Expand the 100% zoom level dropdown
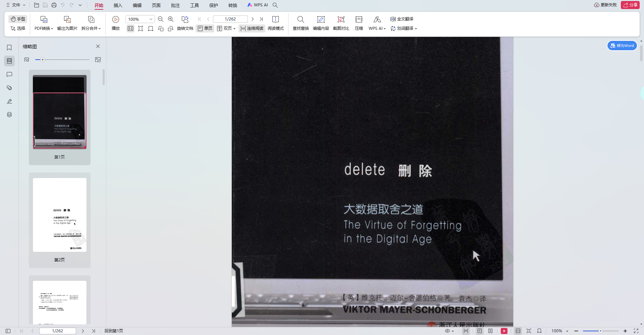644x335 pixels. 151,19
